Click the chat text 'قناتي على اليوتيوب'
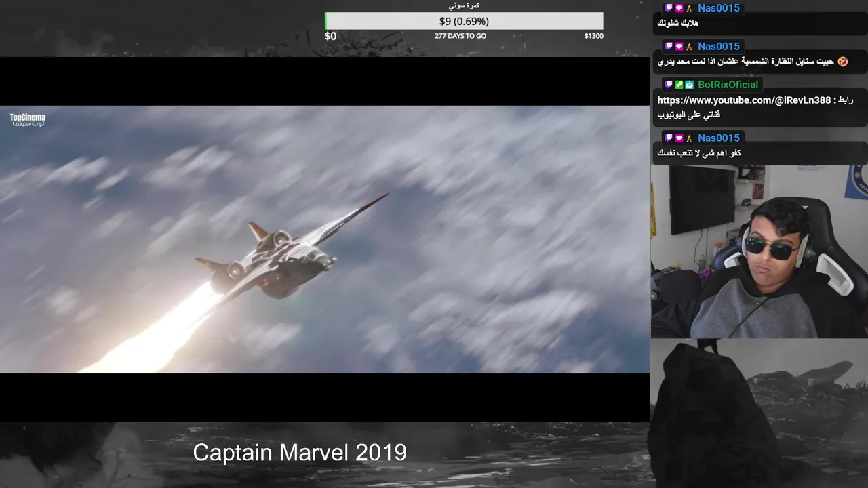This screenshot has width=868, height=488. pos(688,115)
